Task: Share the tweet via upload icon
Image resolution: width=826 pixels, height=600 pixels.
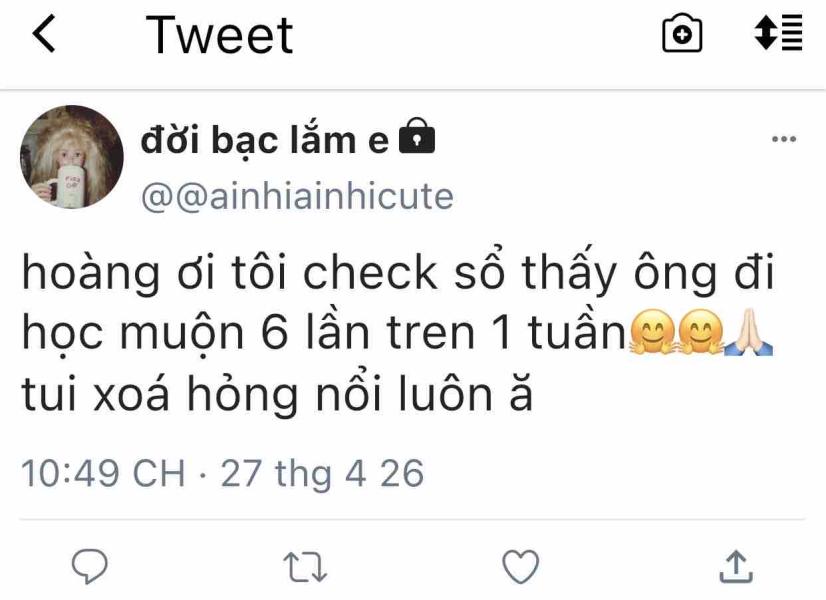Action: point(736,566)
